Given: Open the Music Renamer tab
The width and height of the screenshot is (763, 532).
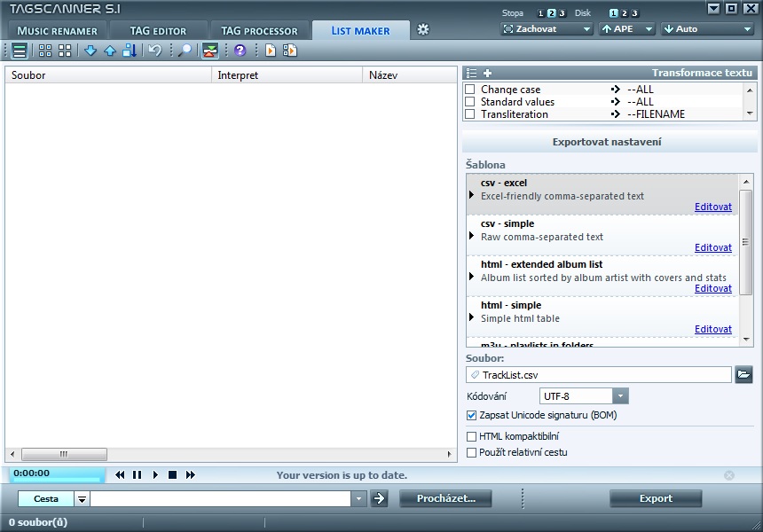Looking at the screenshot, I should [58, 31].
